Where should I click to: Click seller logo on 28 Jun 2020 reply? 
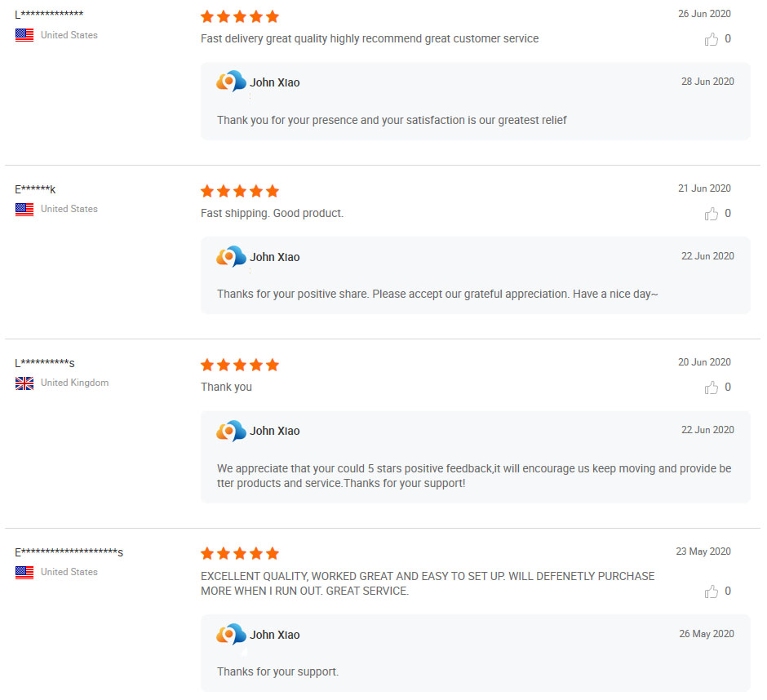[x=231, y=82]
